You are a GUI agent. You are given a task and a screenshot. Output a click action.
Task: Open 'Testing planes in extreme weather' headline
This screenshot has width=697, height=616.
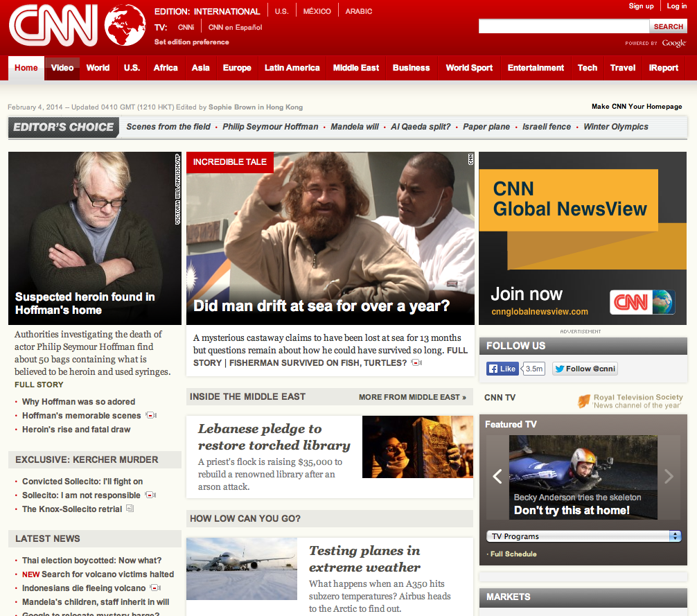(x=364, y=558)
